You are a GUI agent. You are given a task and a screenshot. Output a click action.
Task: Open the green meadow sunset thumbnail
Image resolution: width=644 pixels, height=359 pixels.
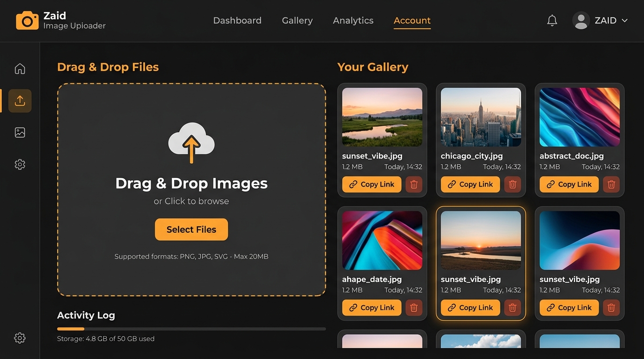point(382,117)
